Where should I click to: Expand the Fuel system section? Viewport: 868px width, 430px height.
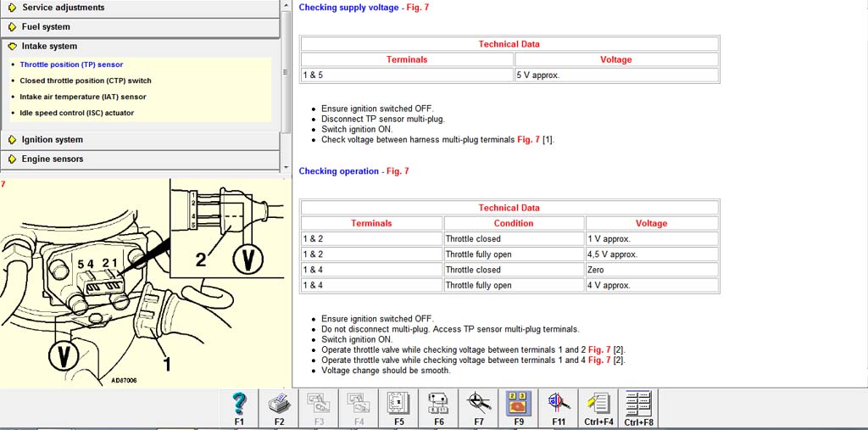46,27
